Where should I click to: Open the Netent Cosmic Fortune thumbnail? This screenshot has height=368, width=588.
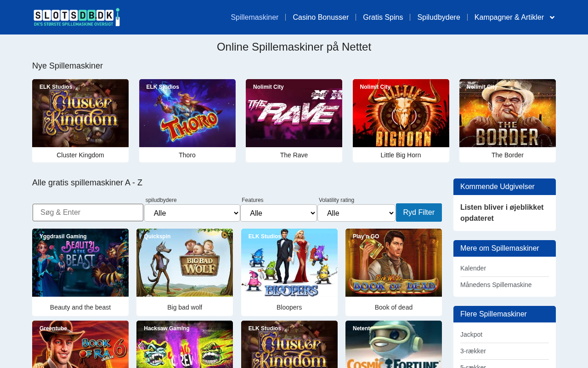(x=394, y=345)
